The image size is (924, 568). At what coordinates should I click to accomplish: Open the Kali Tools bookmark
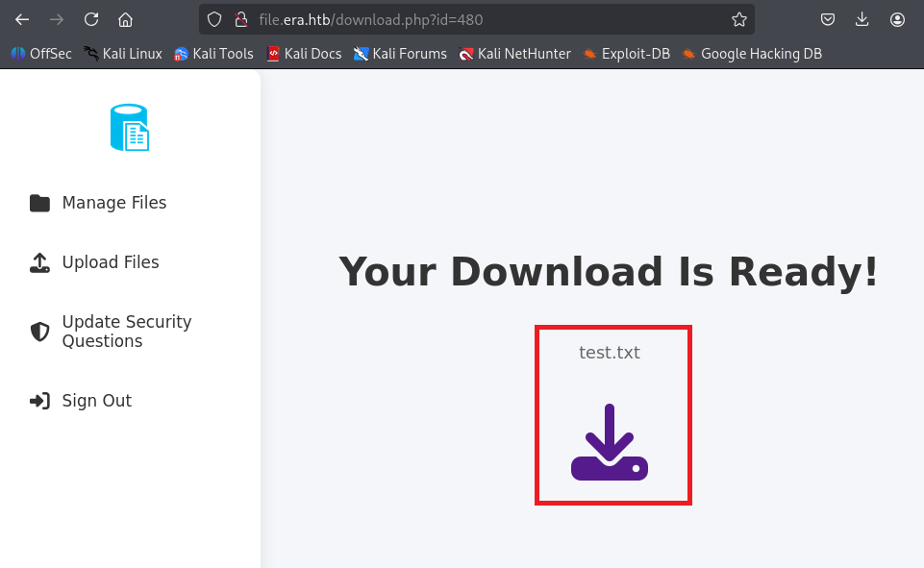(213, 54)
